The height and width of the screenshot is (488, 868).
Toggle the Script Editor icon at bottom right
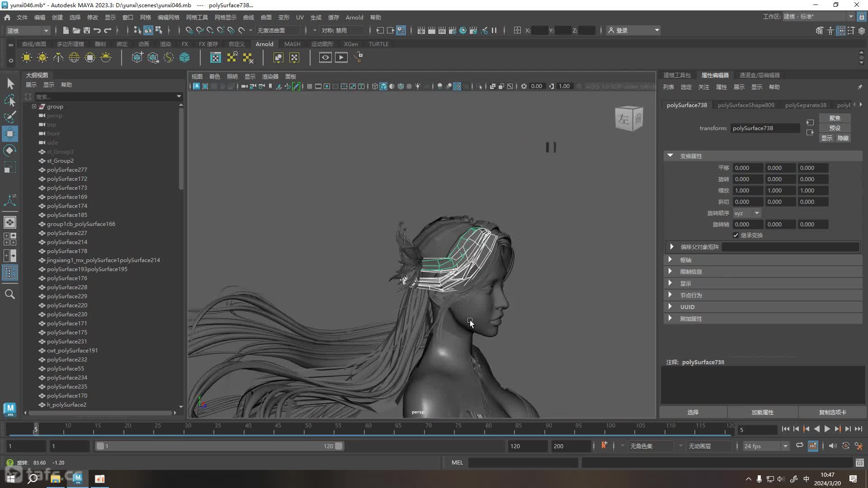[860, 463]
